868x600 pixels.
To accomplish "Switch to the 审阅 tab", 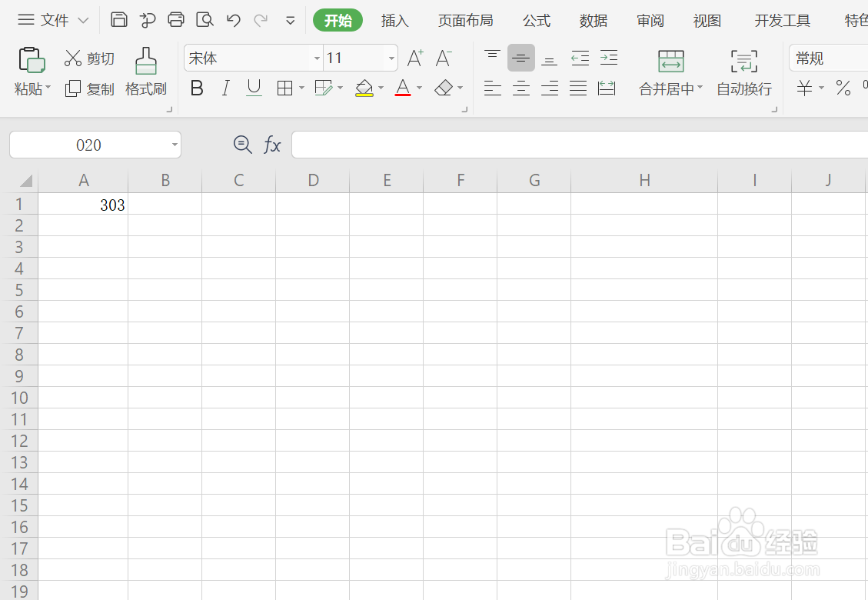I will click(x=650, y=21).
